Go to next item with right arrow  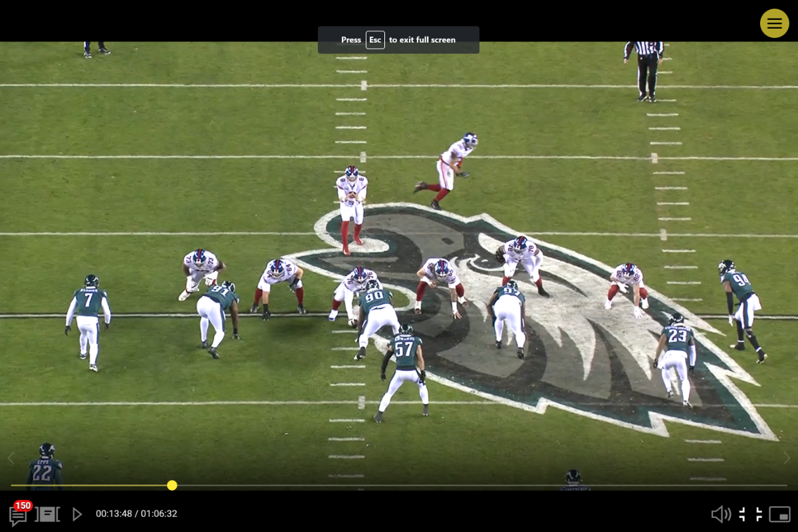coord(787,458)
